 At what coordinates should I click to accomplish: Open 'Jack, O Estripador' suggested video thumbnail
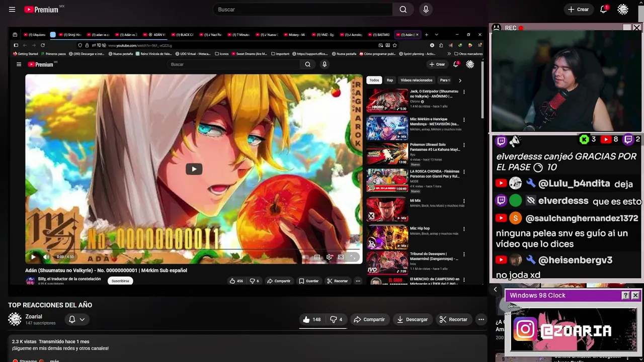click(387, 100)
